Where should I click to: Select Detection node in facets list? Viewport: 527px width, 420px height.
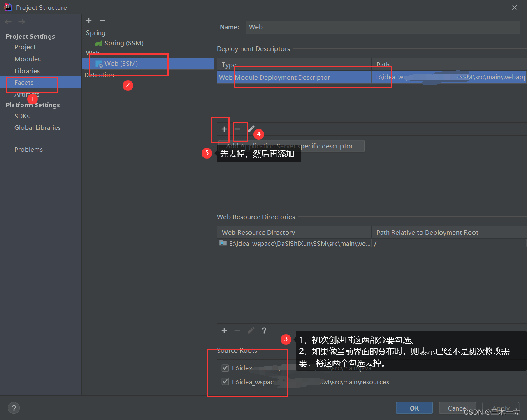99,75
